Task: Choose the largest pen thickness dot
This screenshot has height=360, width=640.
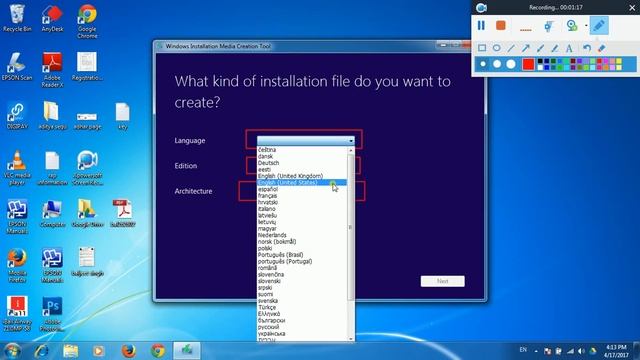Action: 511,64
